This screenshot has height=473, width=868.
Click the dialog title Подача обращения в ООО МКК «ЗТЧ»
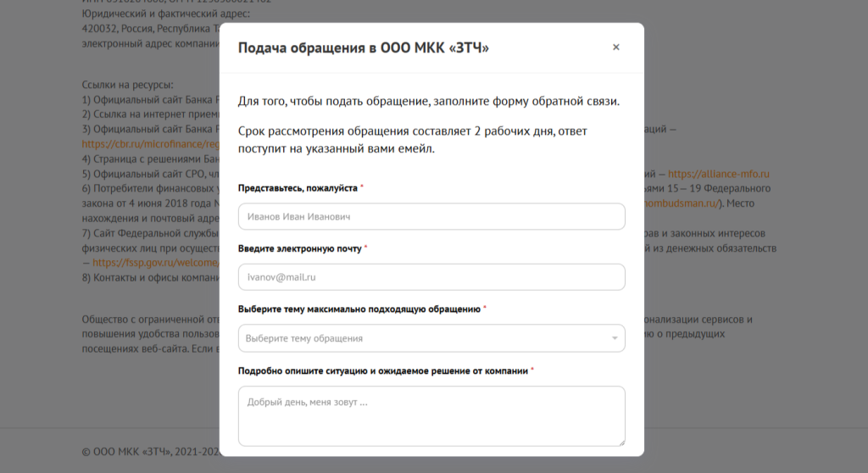(x=364, y=48)
